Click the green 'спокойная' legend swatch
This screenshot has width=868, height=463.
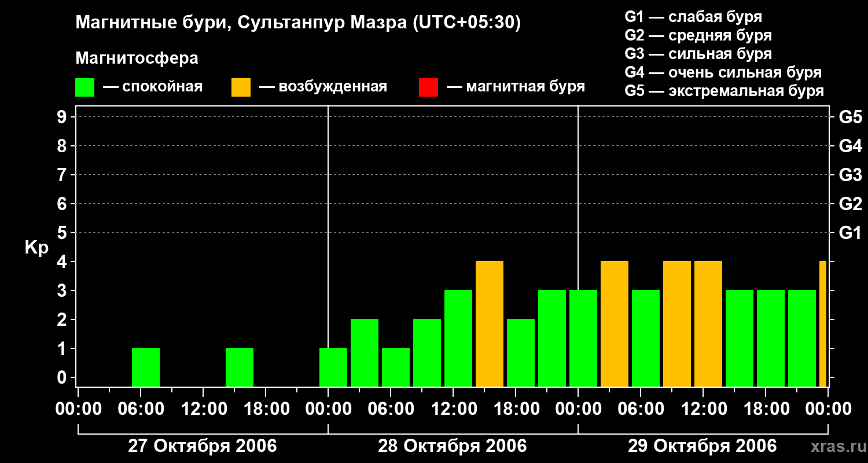(x=84, y=87)
